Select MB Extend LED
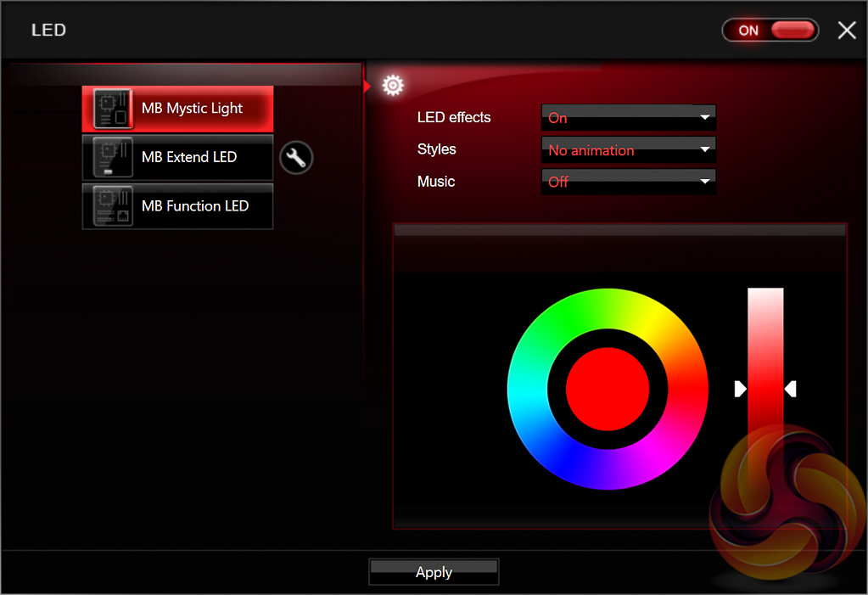Screen dimensions: 868x595 point(177,157)
